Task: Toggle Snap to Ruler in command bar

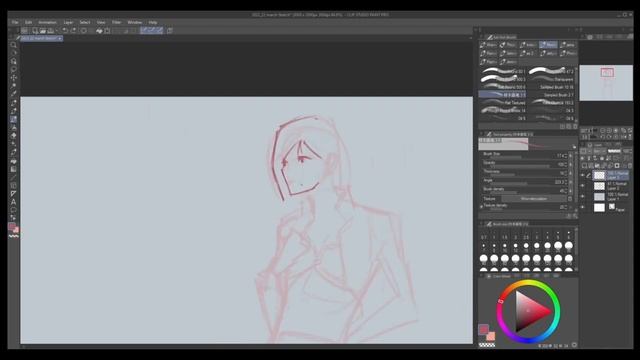Action: 144,31
